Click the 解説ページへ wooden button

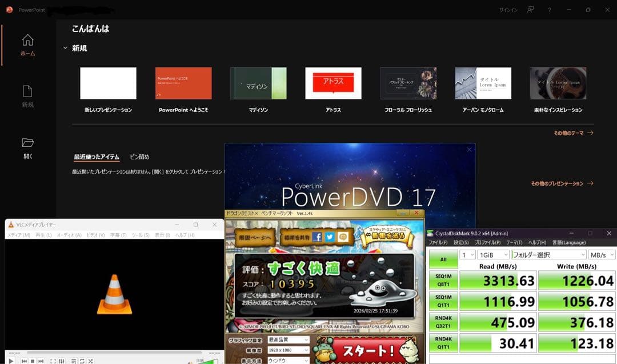tap(255, 237)
